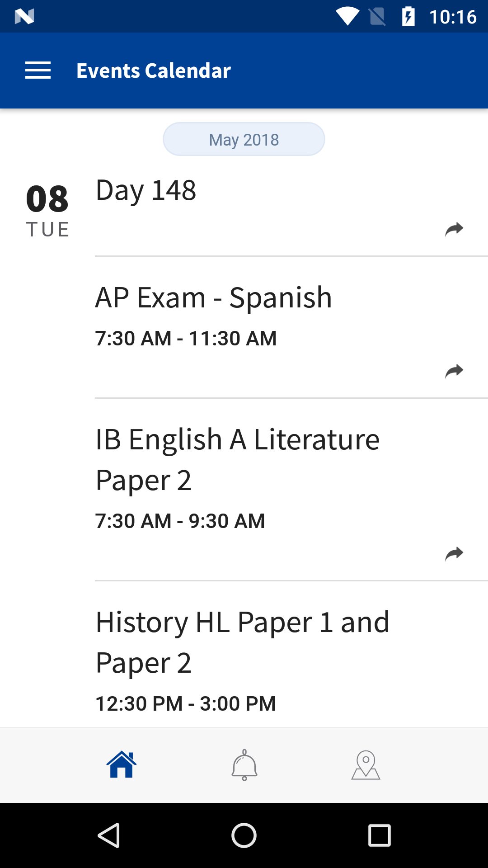The height and width of the screenshot is (868, 488).
Task: Tap the Android back button
Action: 109,835
